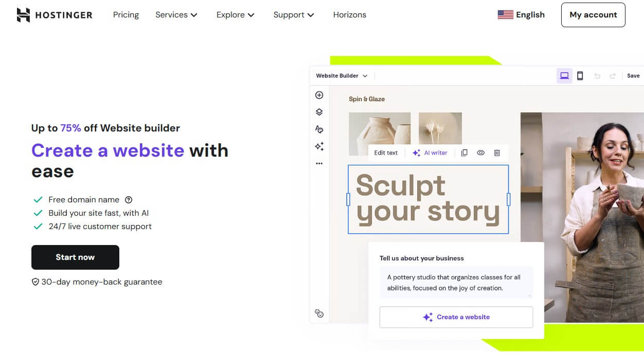Click the Start now button
Image resolution: width=644 pixels, height=357 pixels.
click(75, 257)
